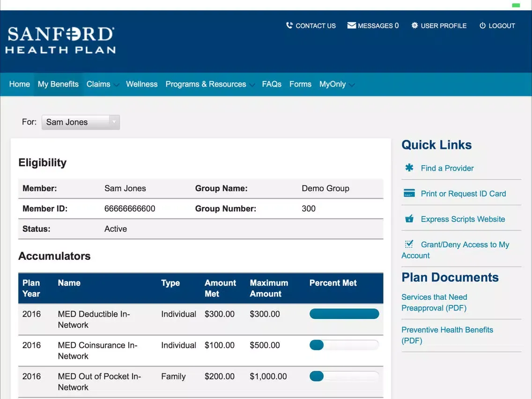This screenshot has width=532, height=399.
Task: Expand the MyOnly dropdown chevron
Action: click(x=352, y=85)
